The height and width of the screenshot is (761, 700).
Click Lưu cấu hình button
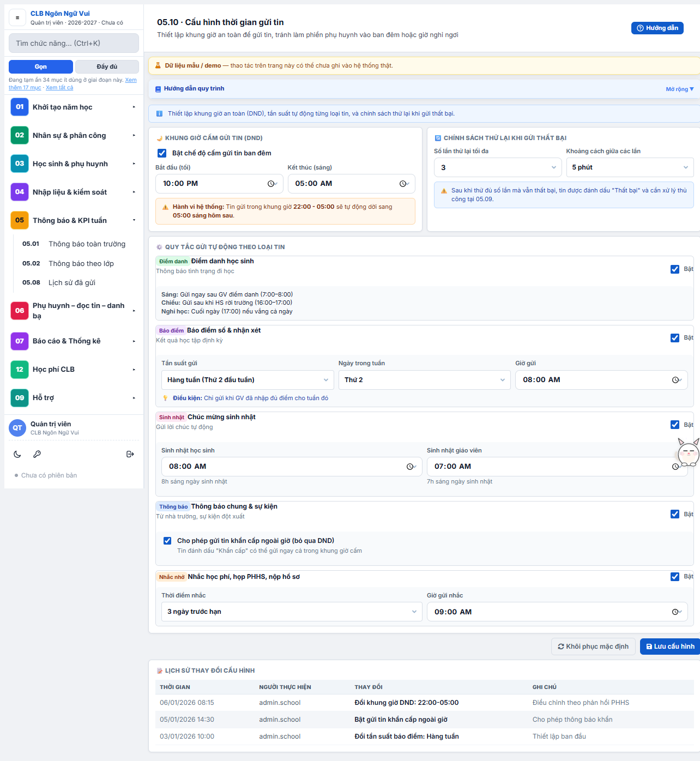[x=670, y=647]
